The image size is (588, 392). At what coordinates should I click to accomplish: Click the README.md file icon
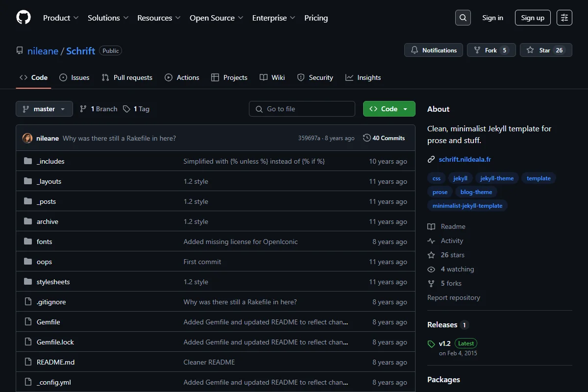click(x=28, y=362)
